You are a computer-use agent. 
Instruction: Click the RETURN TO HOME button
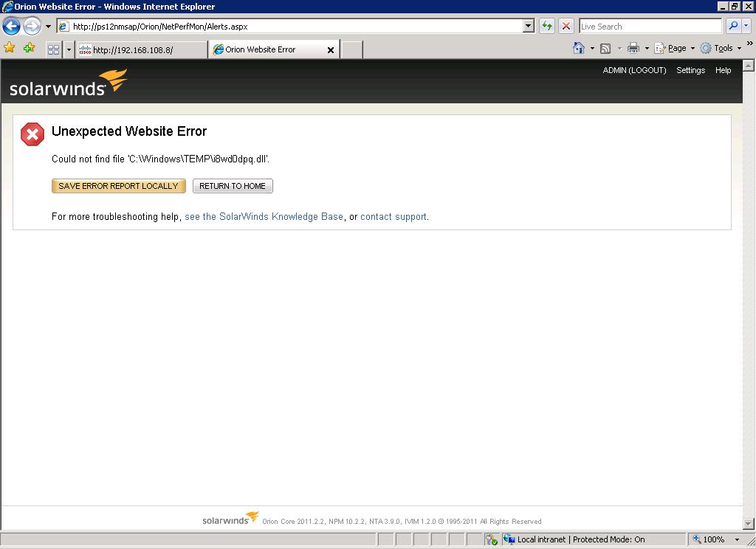[233, 186]
